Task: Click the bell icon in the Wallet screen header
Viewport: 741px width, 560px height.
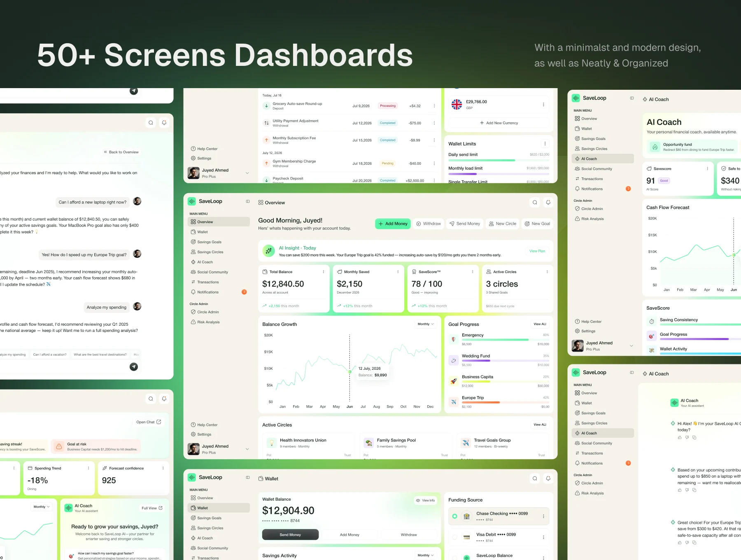Action: pyautogui.click(x=548, y=478)
